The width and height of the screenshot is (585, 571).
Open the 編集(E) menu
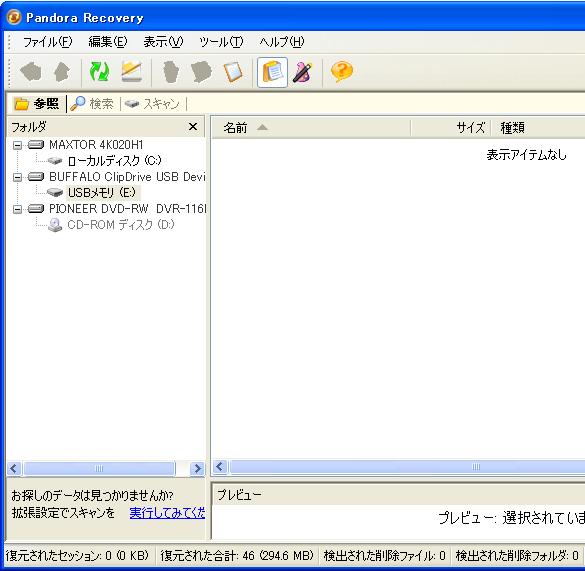click(x=108, y=42)
